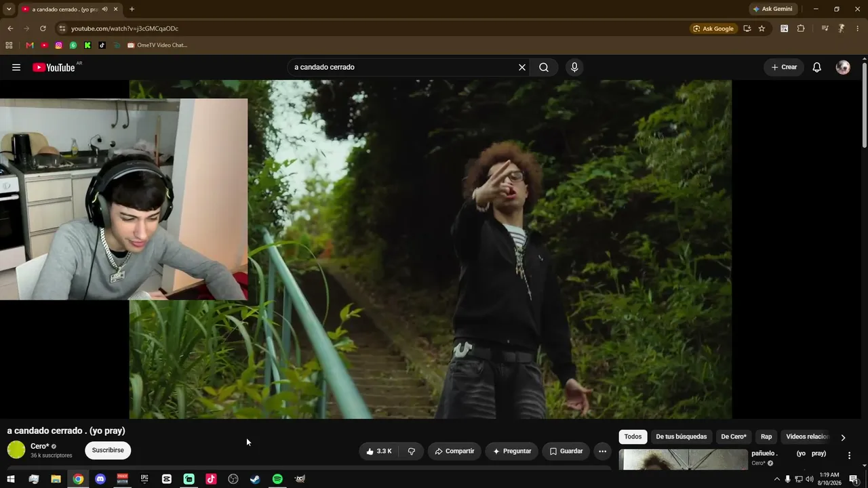Select the Todos filter chip
This screenshot has width=868, height=488.
click(633, 437)
